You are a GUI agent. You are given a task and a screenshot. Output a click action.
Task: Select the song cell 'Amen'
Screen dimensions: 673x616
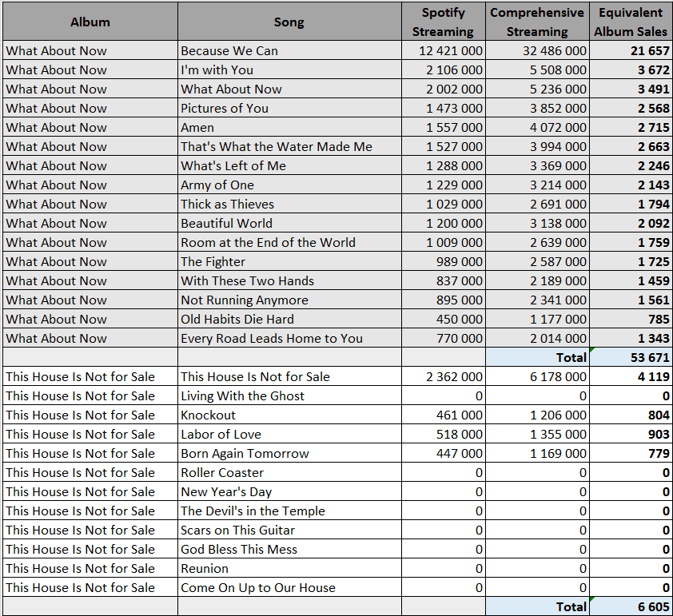tap(289, 127)
